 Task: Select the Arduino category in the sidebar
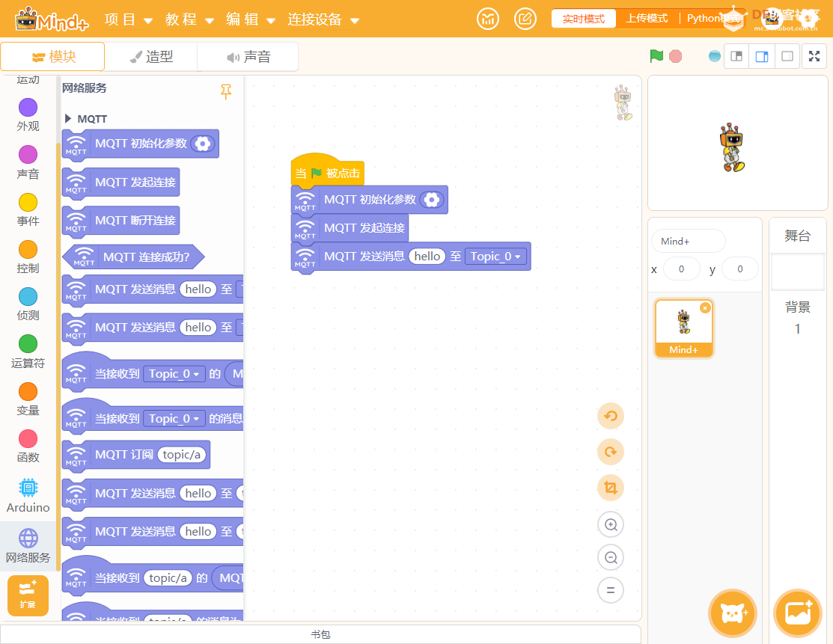point(27,494)
